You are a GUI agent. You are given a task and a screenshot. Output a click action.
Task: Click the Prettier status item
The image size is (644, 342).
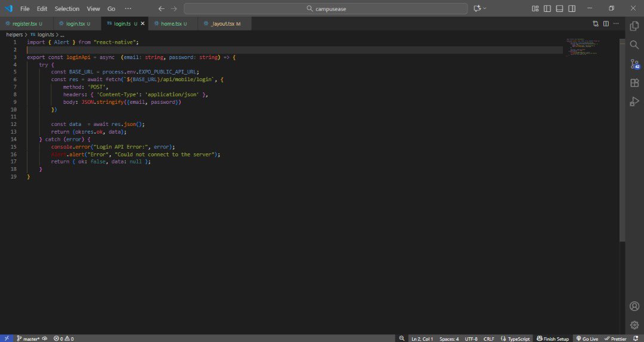(615, 338)
